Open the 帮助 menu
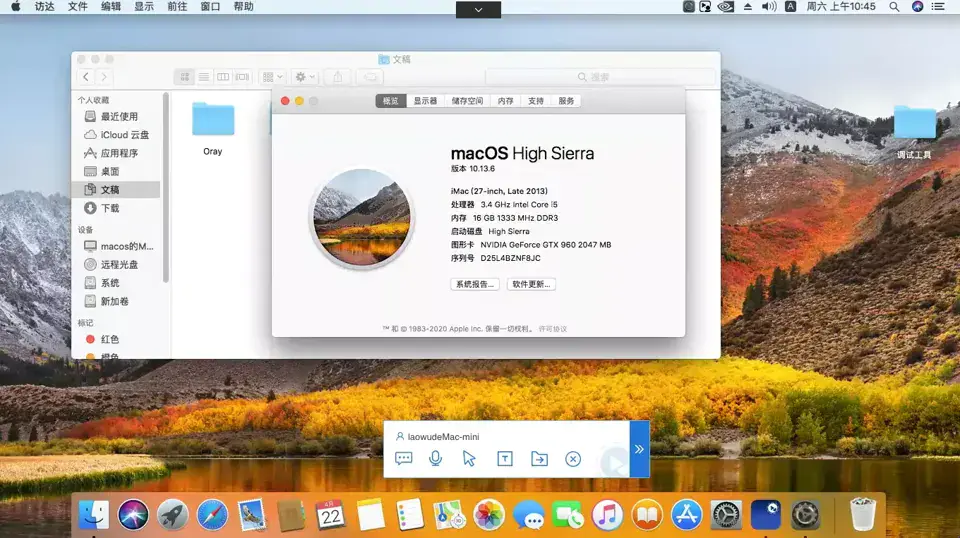960x538 pixels. (243, 7)
